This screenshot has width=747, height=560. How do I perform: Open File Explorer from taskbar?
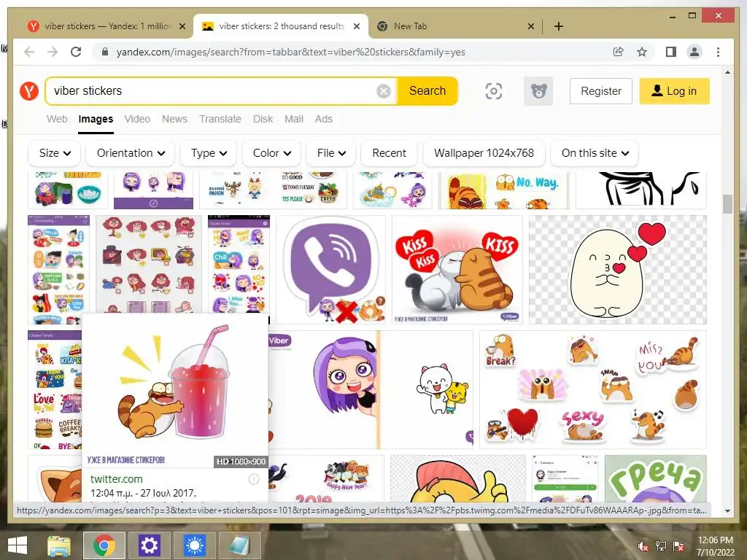pyautogui.click(x=59, y=545)
